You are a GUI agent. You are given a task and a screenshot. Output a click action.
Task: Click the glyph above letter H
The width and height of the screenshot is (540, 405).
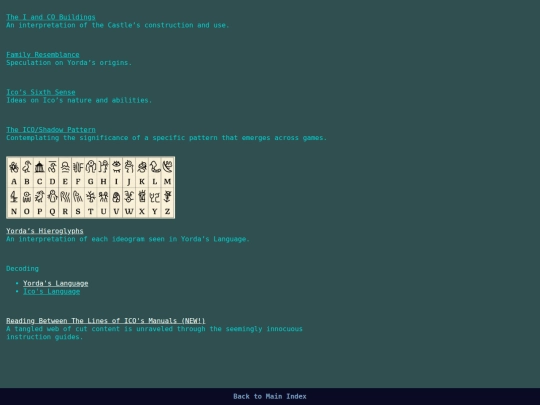pyautogui.click(x=103, y=167)
